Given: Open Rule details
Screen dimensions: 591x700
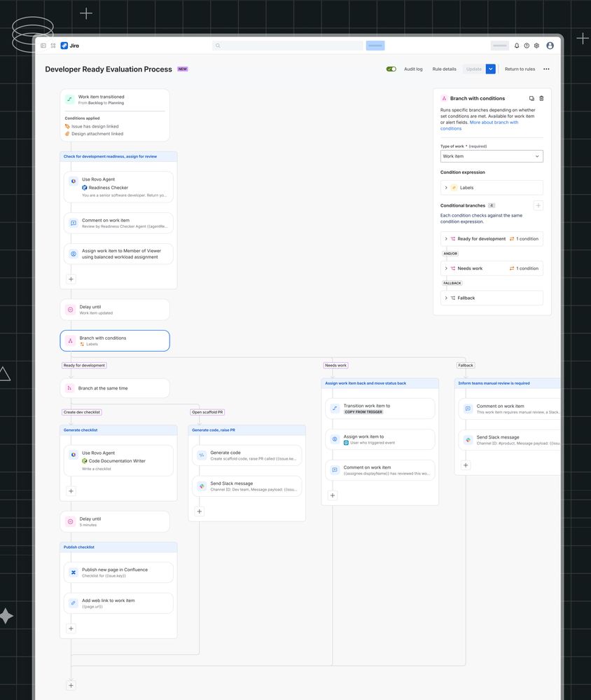Looking at the screenshot, I should click(x=444, y=69).
